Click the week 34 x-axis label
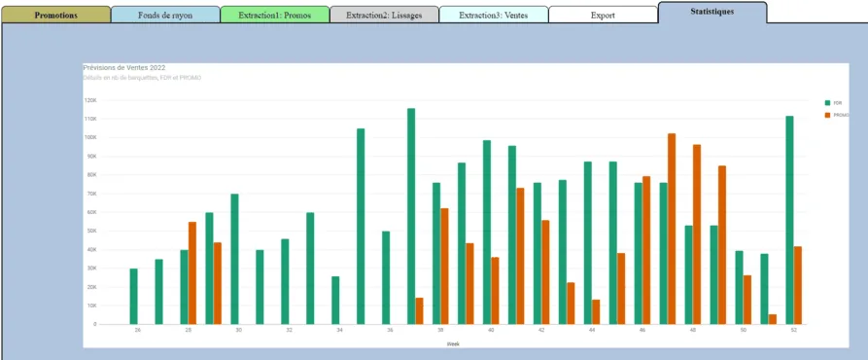Image resolution: width=868 pixels, height=360 pixels. coord(339,330)
